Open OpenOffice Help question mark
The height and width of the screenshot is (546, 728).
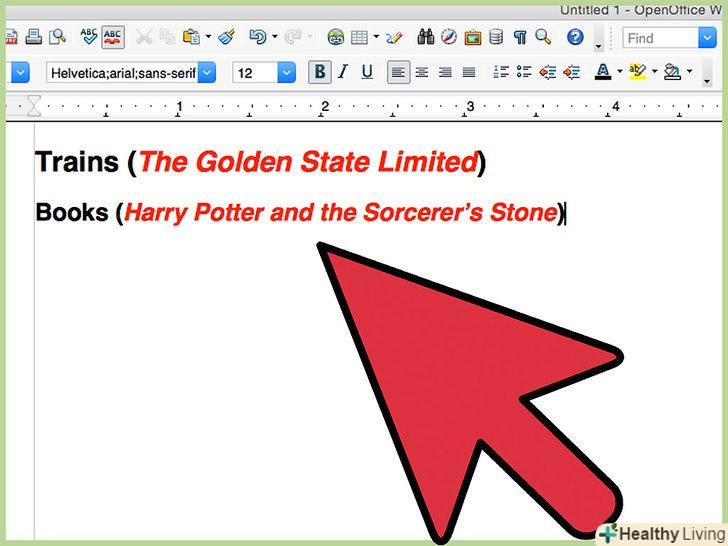pos(575,37)
